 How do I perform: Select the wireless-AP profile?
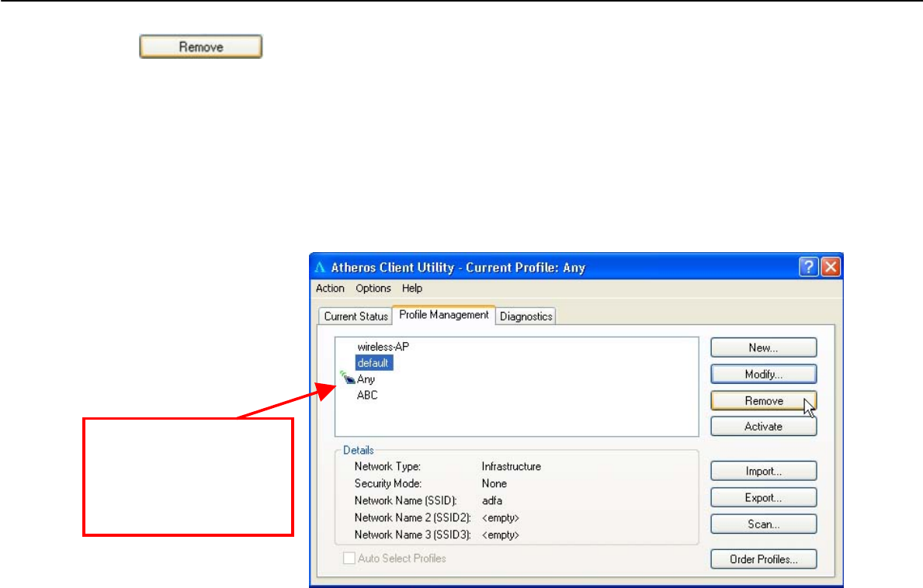tap(383, 347)
